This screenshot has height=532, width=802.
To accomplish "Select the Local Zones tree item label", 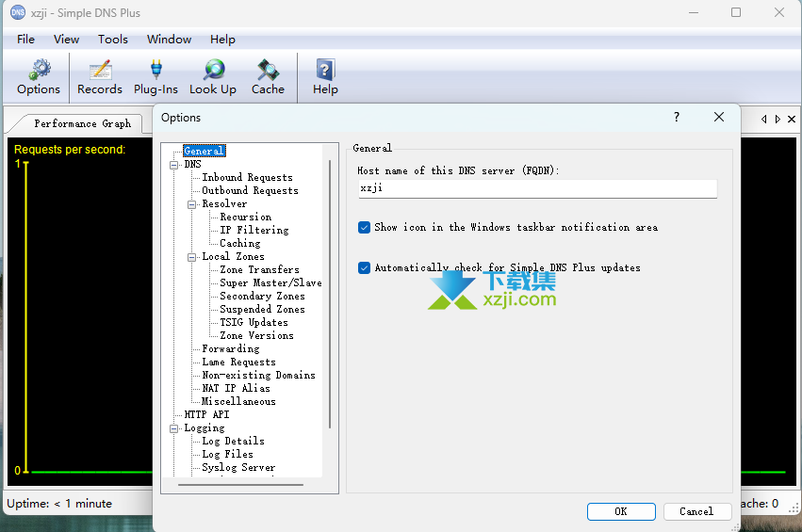I will [x=233, y=256].
